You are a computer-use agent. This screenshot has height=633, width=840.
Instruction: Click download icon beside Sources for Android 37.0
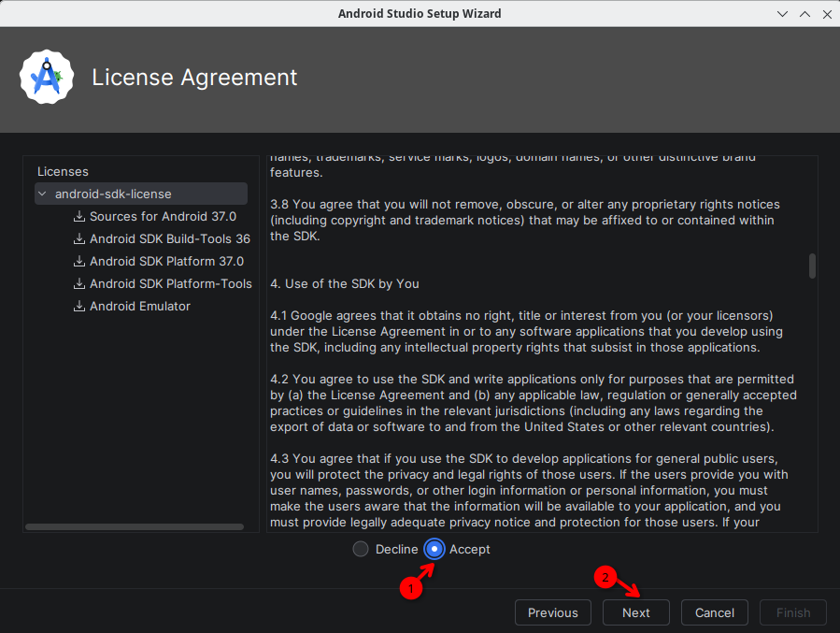coord(79,216)
